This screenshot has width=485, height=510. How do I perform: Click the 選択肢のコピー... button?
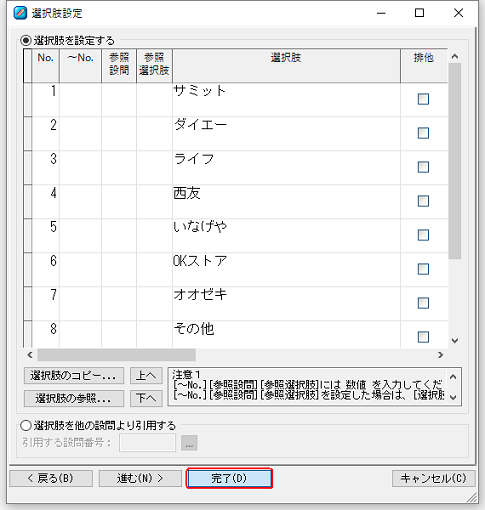point(74,376)
